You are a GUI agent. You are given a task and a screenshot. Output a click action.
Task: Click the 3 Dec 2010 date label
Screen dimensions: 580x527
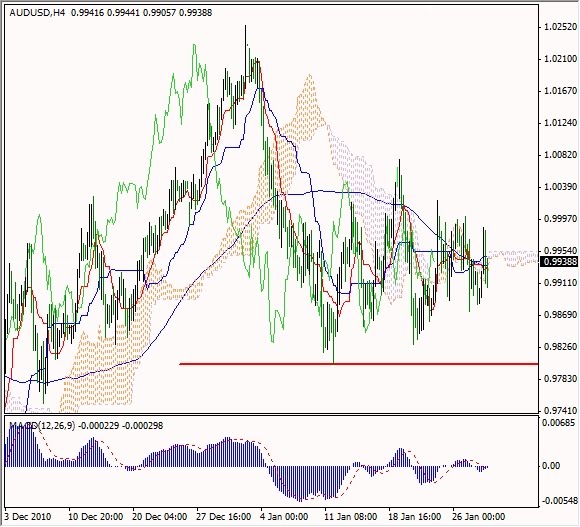point(29,517)
